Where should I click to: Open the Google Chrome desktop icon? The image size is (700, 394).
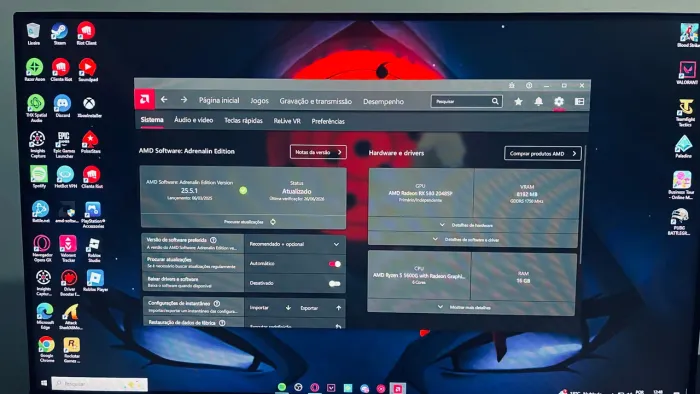[46, 349]
